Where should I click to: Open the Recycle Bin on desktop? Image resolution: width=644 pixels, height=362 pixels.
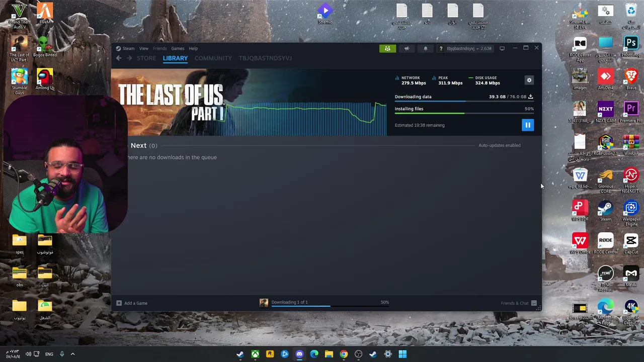click(x=631, y=15)
